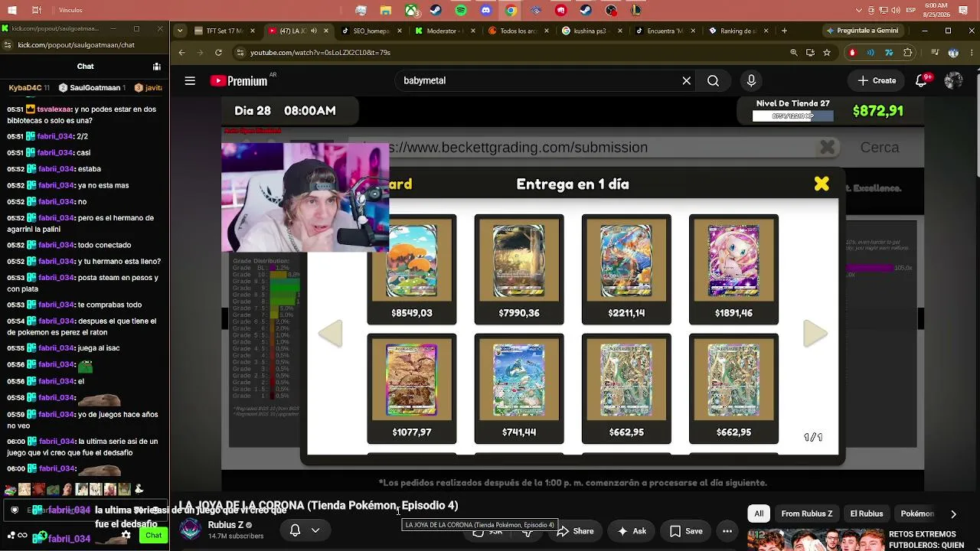The height and width of the screenshot is (551, 980).
Task: Open a new Chrome tab
Action: [784, 31]
